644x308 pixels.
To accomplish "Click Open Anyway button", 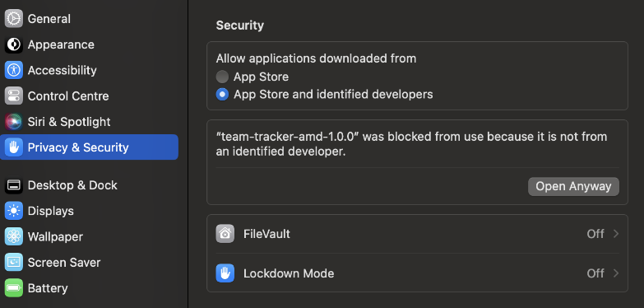I will (x=573, y=186).
